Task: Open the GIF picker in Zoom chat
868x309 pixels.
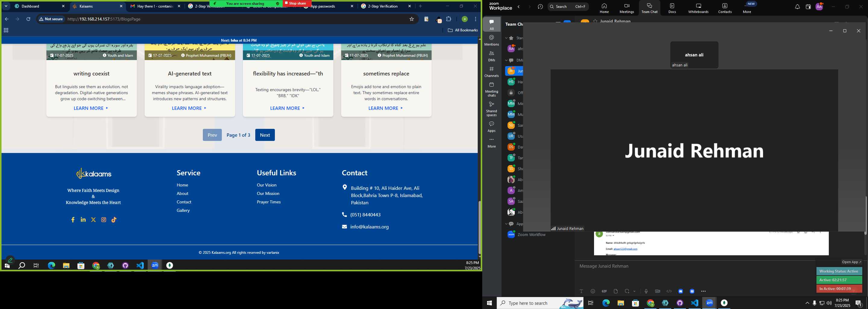Action: [604, 291]
